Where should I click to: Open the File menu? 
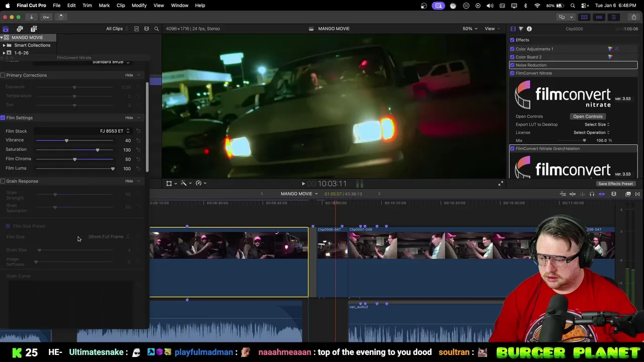56,5
